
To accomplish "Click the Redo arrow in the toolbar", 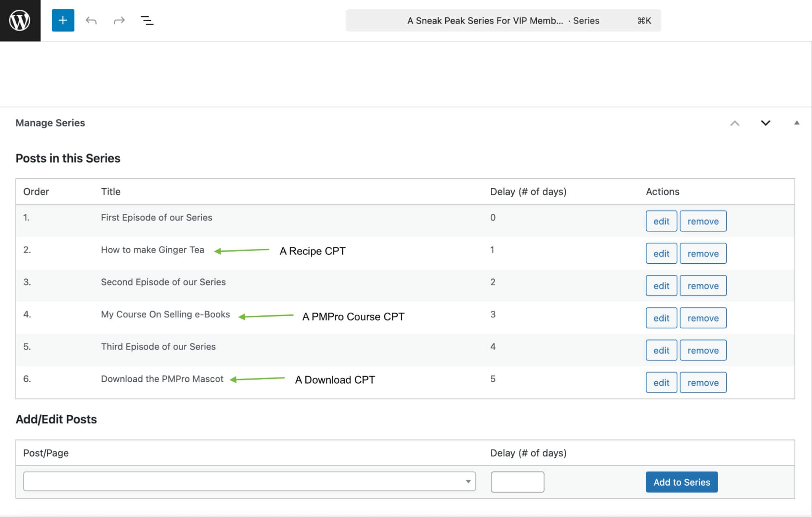I will (119, 20).
